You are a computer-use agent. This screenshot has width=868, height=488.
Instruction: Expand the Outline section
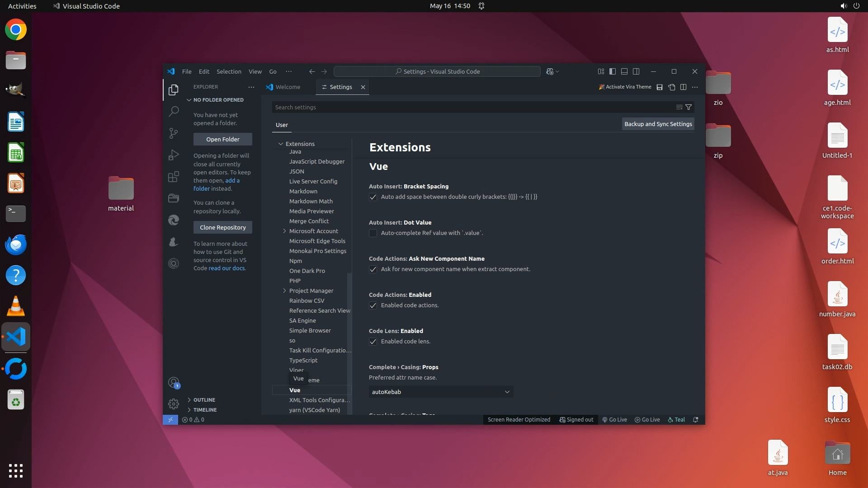pos(204,400)
